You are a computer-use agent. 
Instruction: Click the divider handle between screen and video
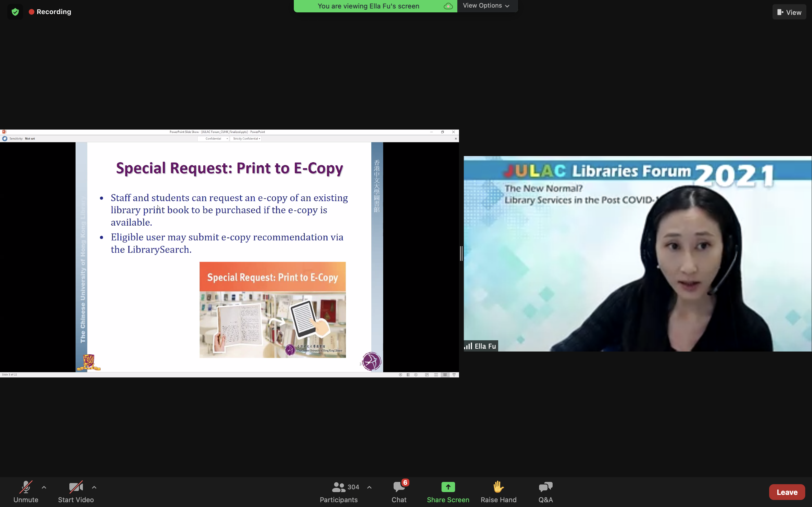[461, 253]
